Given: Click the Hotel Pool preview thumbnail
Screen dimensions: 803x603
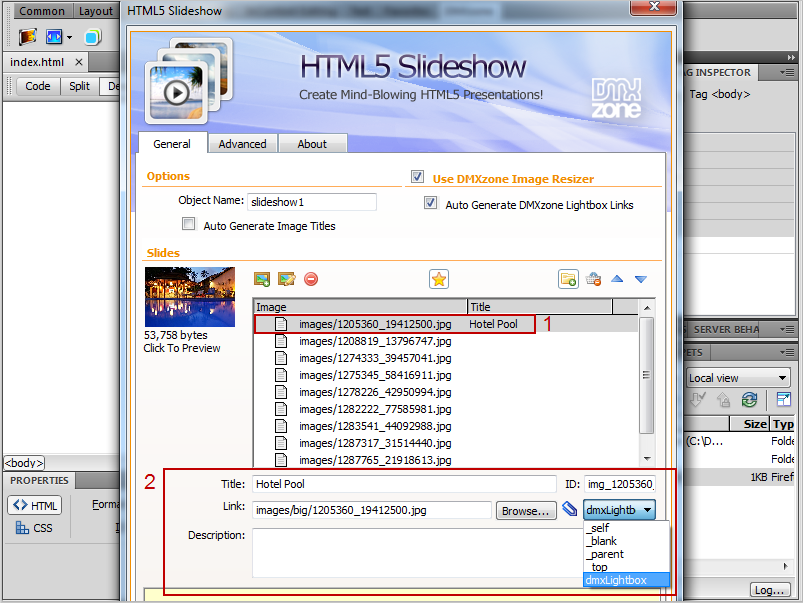Looking at the screenshot, I should coord(190,297).
